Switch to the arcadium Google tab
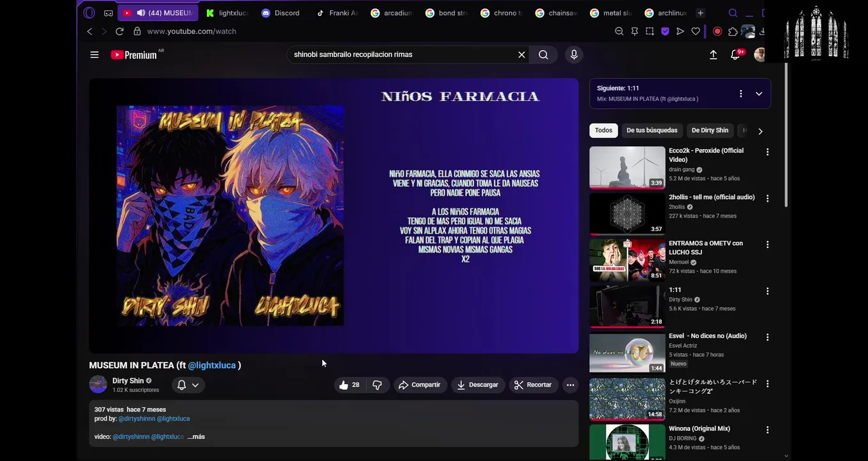 point(392,13)
